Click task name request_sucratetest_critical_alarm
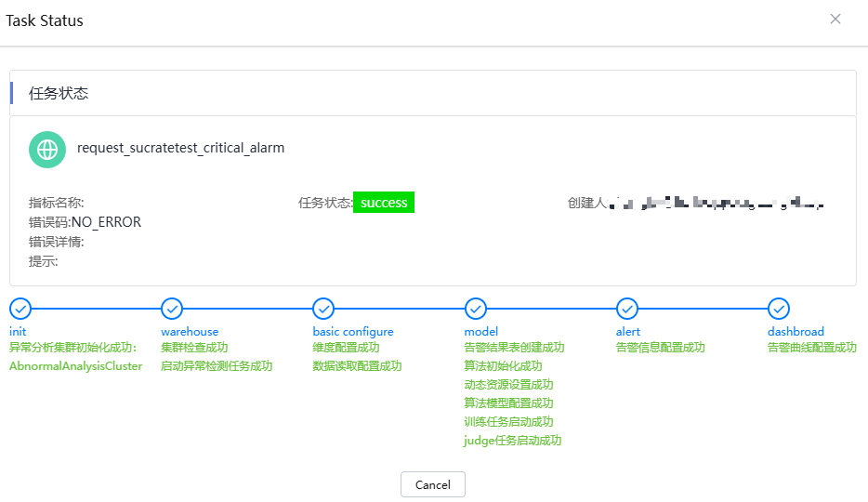The image size is (868, 502). pyautogui.click(x=180, y=148)
